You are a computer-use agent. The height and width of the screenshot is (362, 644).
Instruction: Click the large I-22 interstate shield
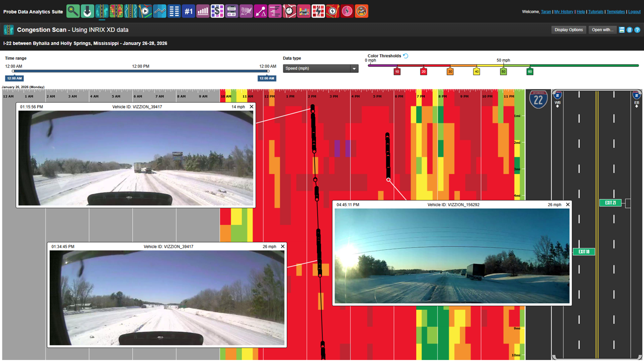pos(538,100)
